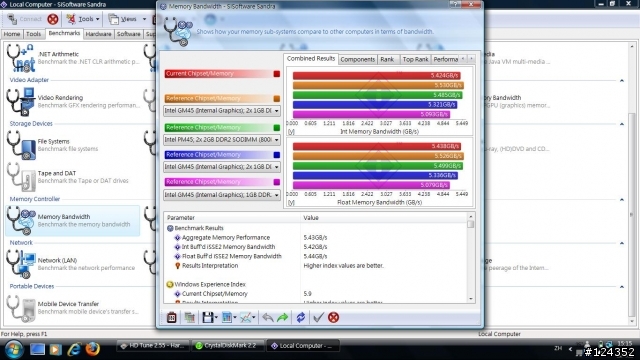Open the Top Rank results tab

(x=416, y=59)
